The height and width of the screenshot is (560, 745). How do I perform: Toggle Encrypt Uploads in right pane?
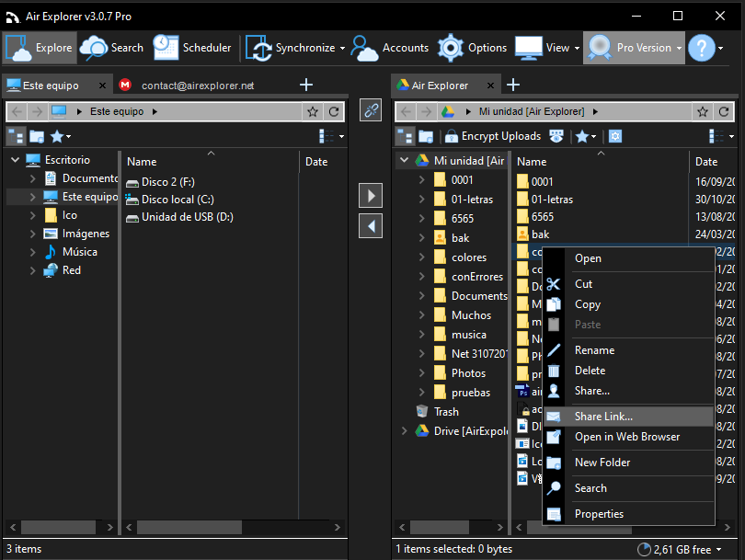(x=493, y=136)
